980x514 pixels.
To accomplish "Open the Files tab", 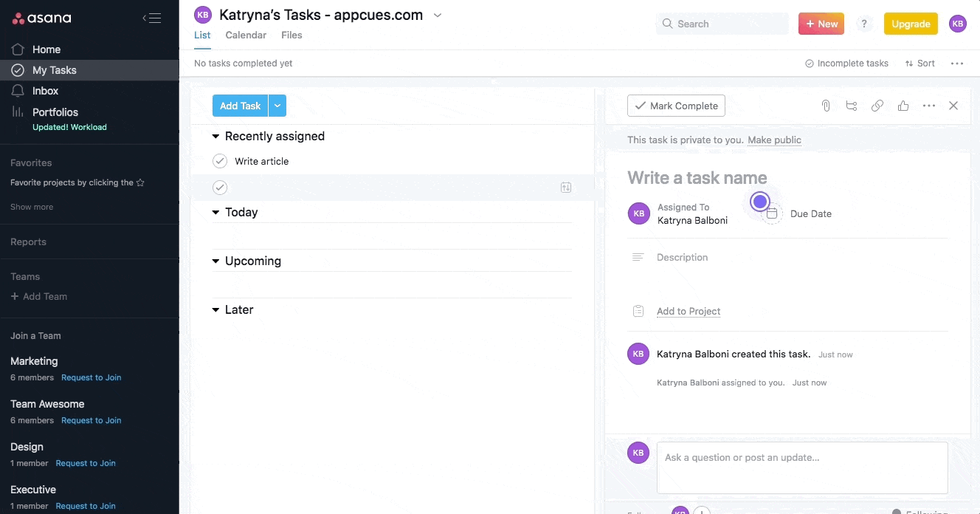I will click(x=291, y=35).
